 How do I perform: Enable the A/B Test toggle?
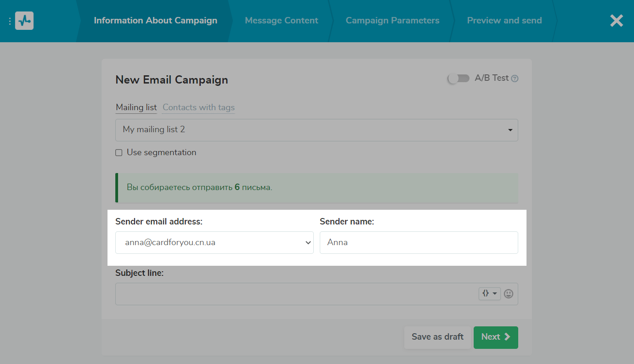click(x=458, y=78)
